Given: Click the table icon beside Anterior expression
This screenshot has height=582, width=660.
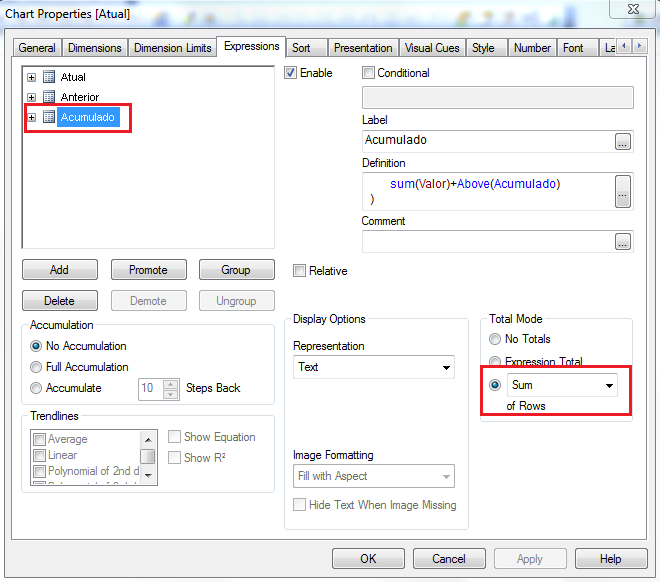Looking at the screenshot, I should click(49, 97).
